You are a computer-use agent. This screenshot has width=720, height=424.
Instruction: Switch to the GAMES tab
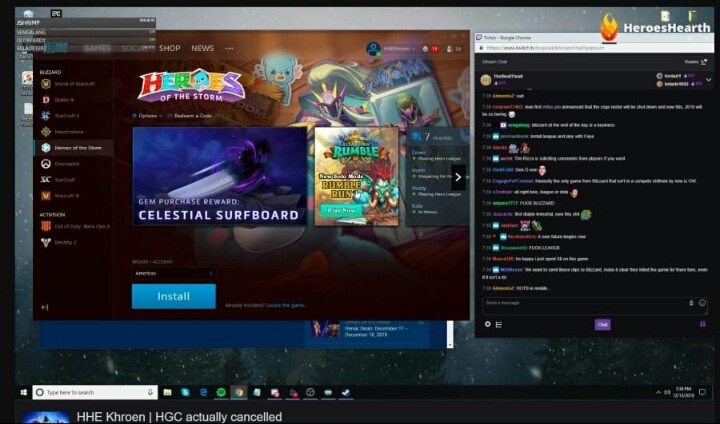tap(97, 48)
